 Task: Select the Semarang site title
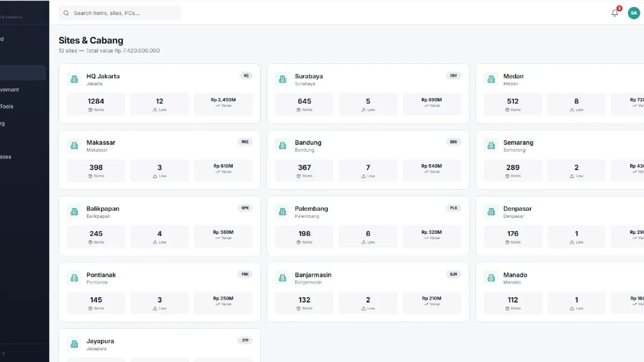coord(518,143)
